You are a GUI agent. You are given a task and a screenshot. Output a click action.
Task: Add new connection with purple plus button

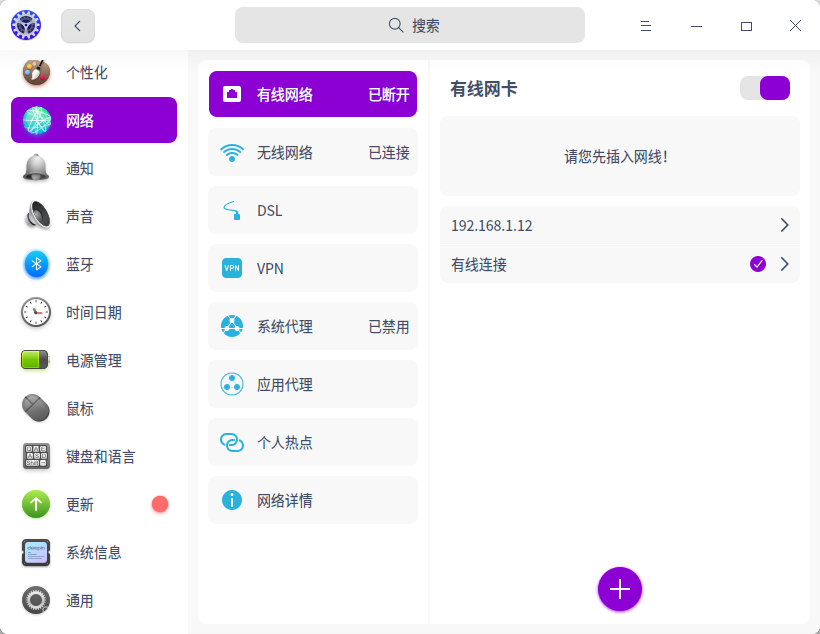[620, 588]
